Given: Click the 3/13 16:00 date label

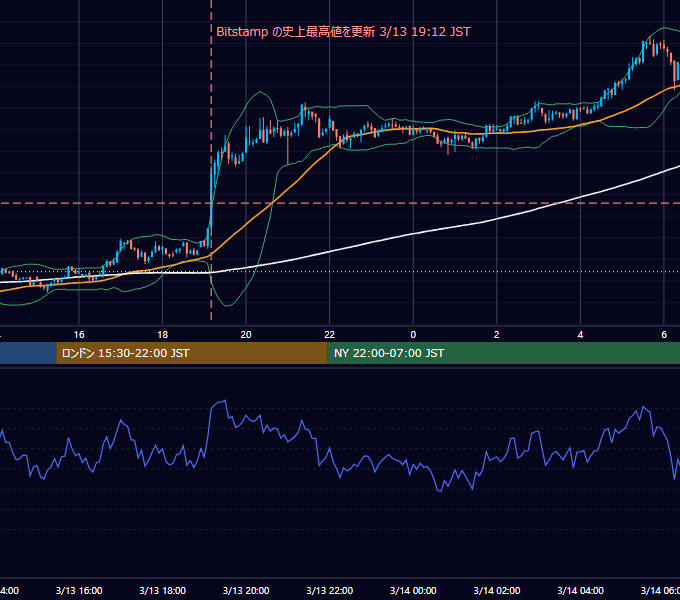Looking at the screenshot, I should point(79,590).
